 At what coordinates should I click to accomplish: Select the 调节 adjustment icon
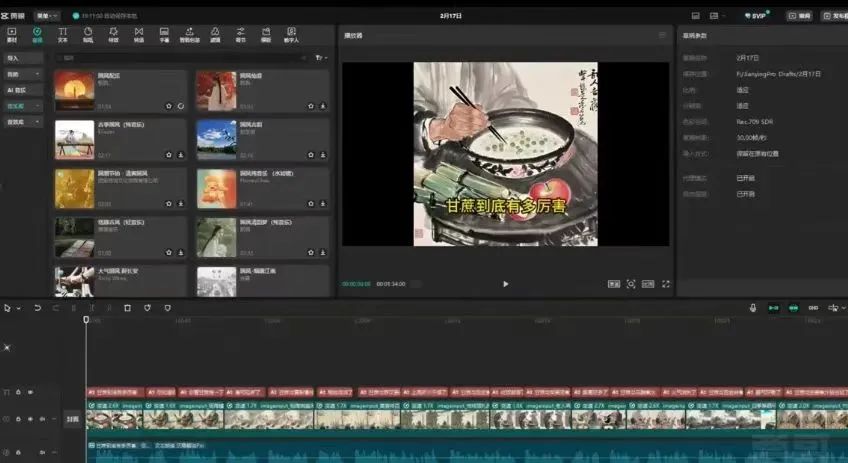241,35
